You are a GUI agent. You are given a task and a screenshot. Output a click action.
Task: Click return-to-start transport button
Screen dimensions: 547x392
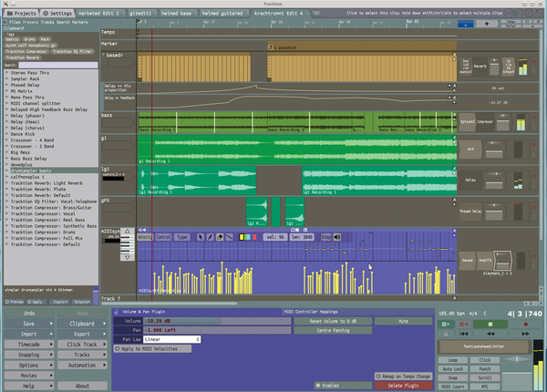point(463,334)
